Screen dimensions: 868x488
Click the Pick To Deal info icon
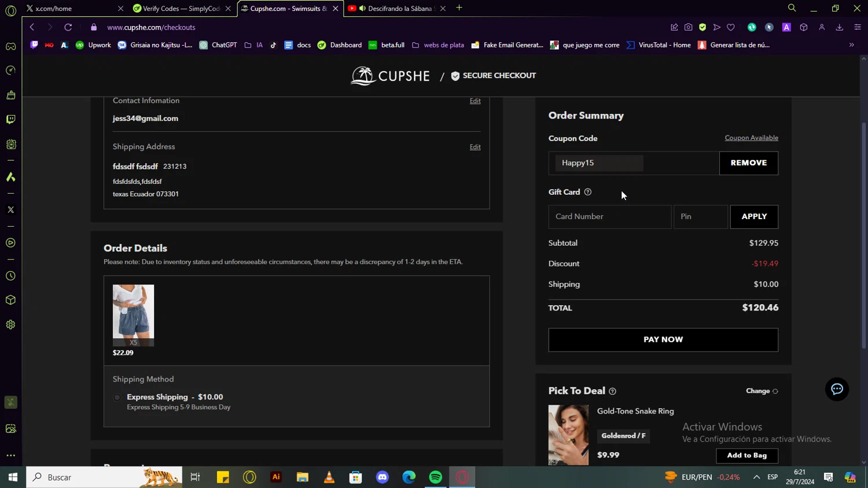pyautogui.click(x=612, y=391)
